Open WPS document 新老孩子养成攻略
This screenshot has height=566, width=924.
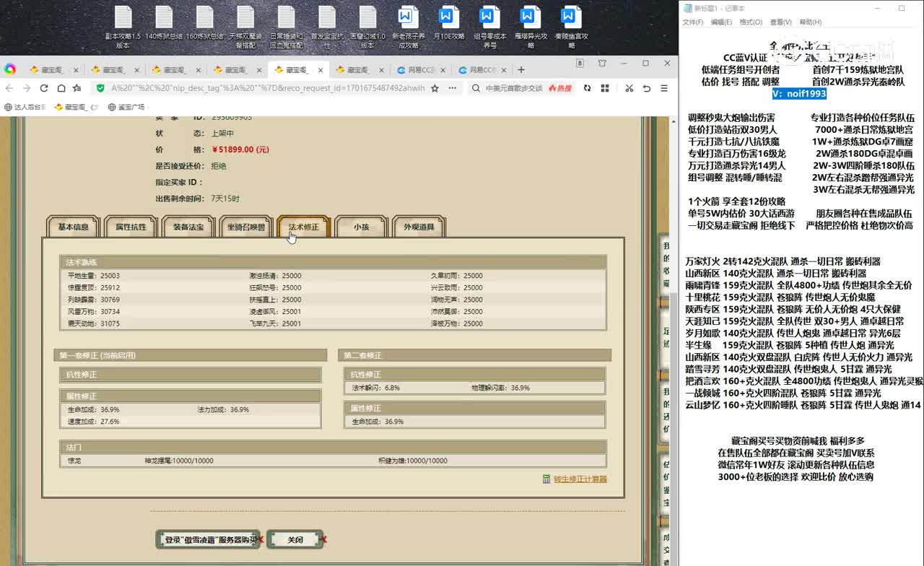click(409, 27)
